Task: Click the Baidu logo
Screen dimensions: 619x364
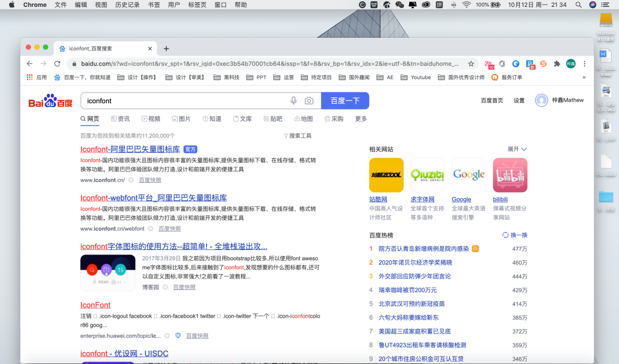Action: pyautogui.click(x=50, y=101)
